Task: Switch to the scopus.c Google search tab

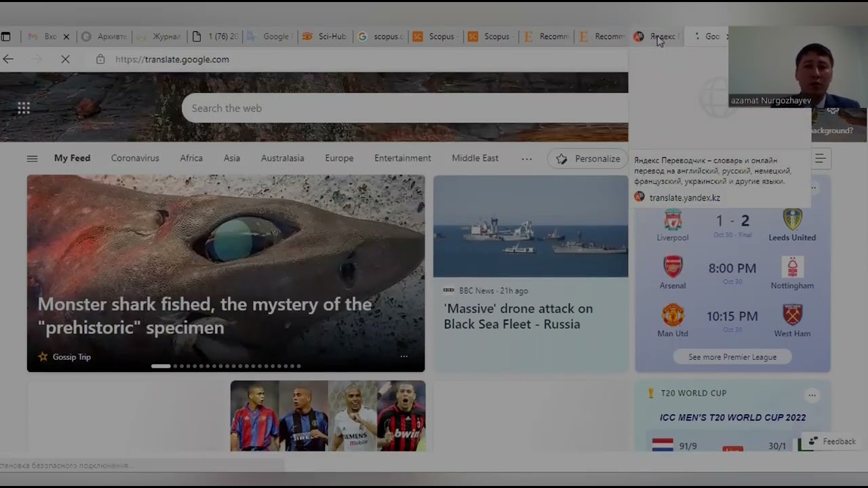Action: (380, 37)
